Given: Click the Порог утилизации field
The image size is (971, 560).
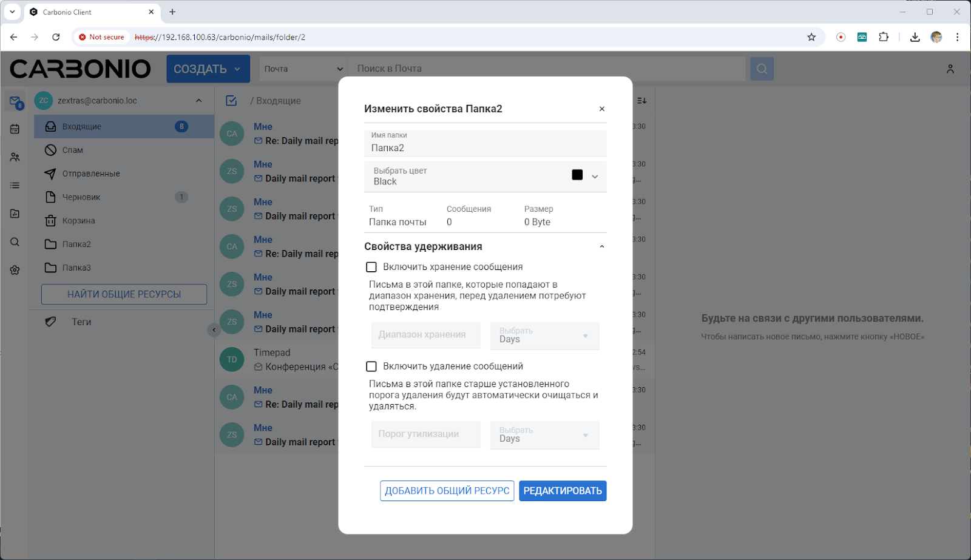Looking at the screenshot, I should point(426,434).
